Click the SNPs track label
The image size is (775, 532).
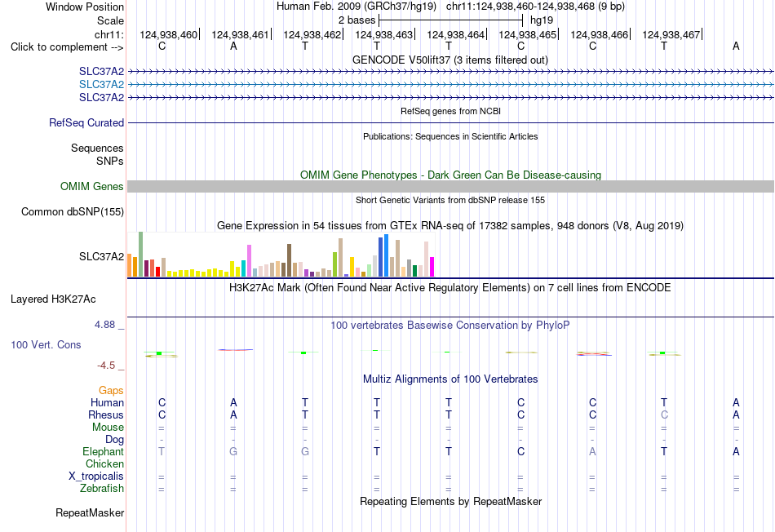pos(110,162)
